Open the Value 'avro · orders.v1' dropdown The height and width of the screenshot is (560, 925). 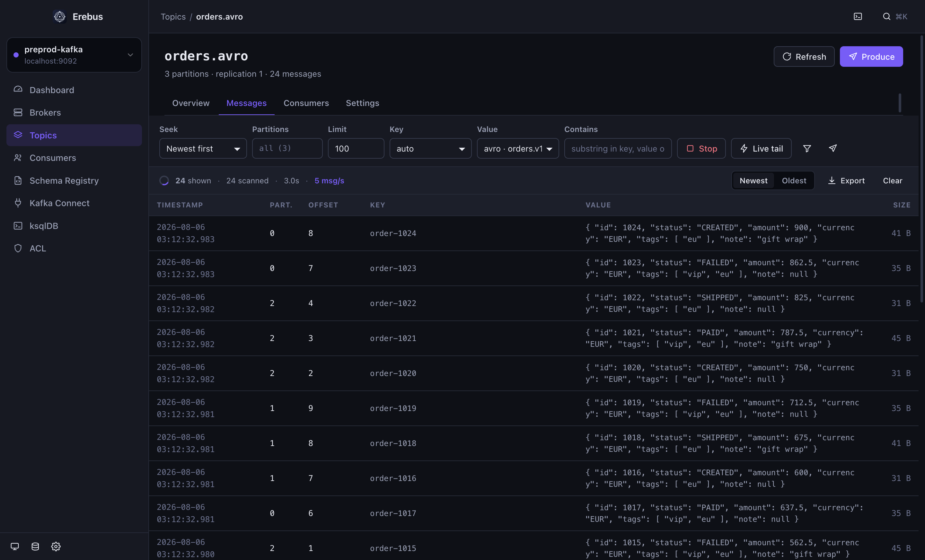coord(518,149)
